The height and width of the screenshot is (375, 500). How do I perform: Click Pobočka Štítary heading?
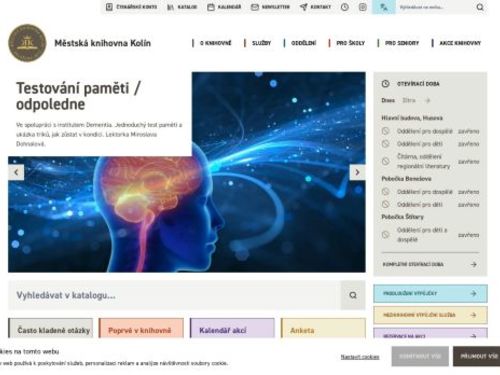click(402, 217)
